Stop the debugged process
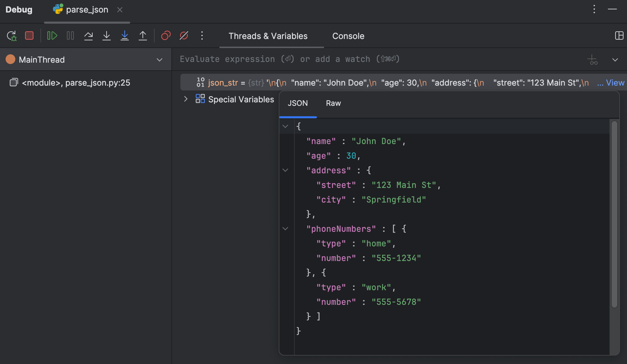 (29, 35)
